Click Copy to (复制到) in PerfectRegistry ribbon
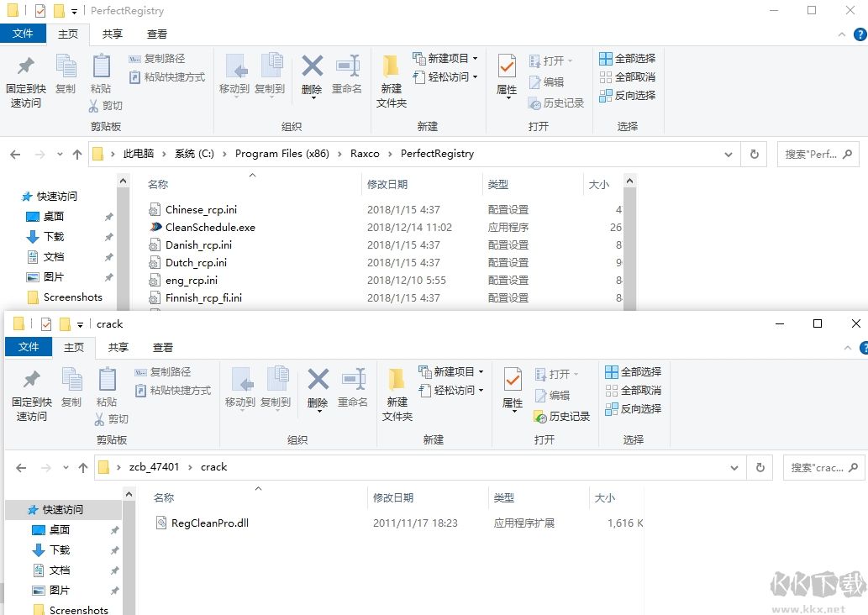 (270, 75)
